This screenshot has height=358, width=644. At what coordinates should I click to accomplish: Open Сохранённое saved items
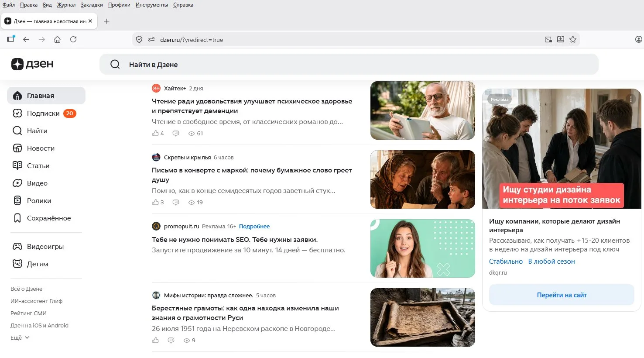[46, 218]
